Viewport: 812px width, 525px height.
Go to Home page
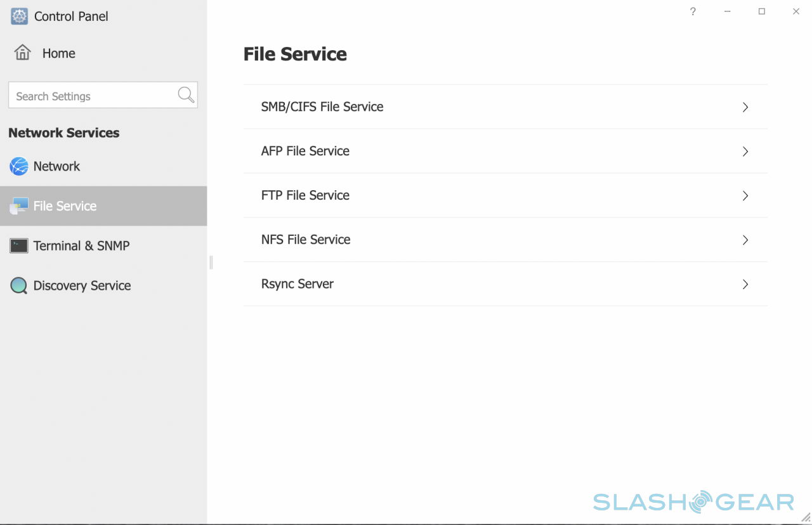click(58, 53)
